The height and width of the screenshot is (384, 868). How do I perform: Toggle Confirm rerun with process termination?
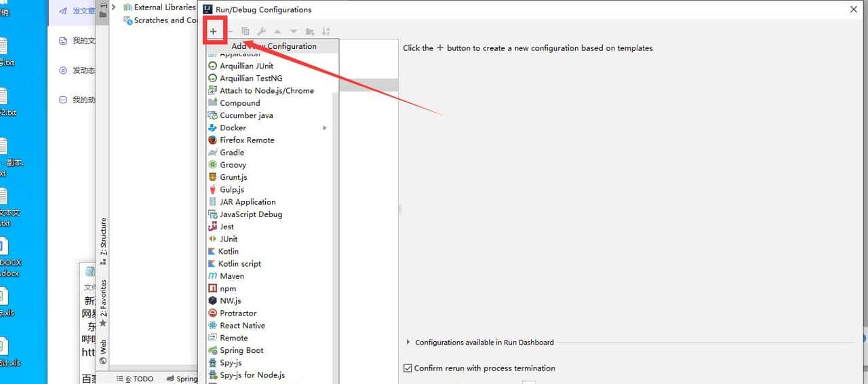tap(408, 368)
